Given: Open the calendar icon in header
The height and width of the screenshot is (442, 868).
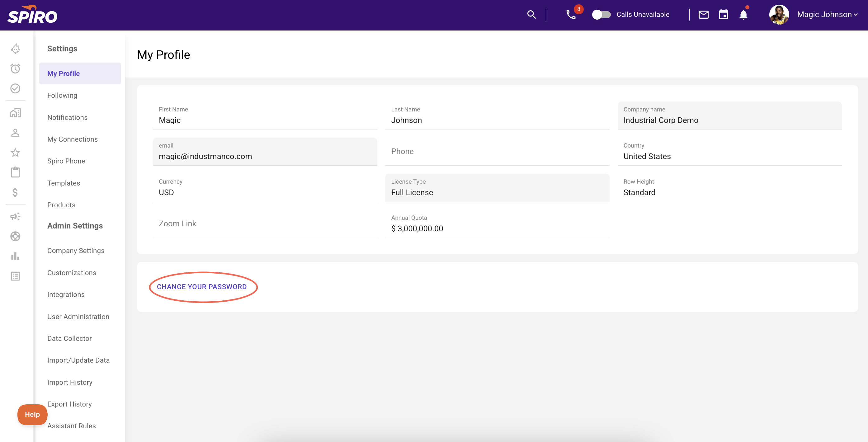Looking at the screenshot, I should [x=724, y=15].
